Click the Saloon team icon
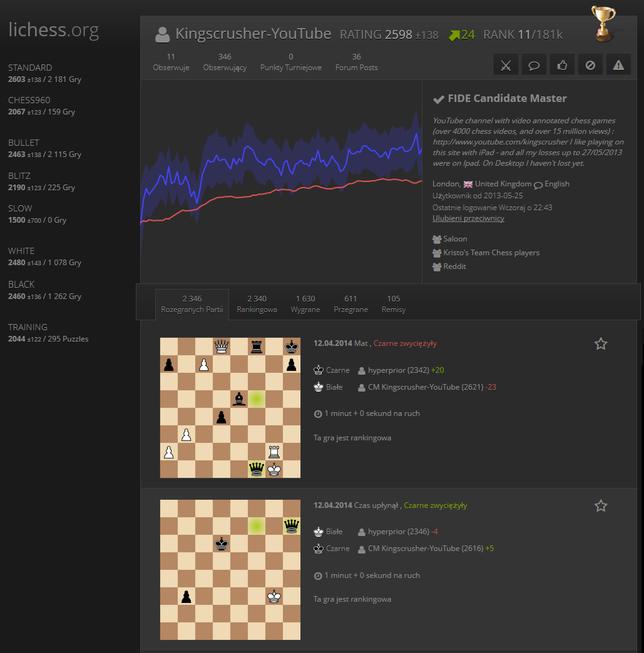The image size is (644, 653). click(x=437, y=239)
